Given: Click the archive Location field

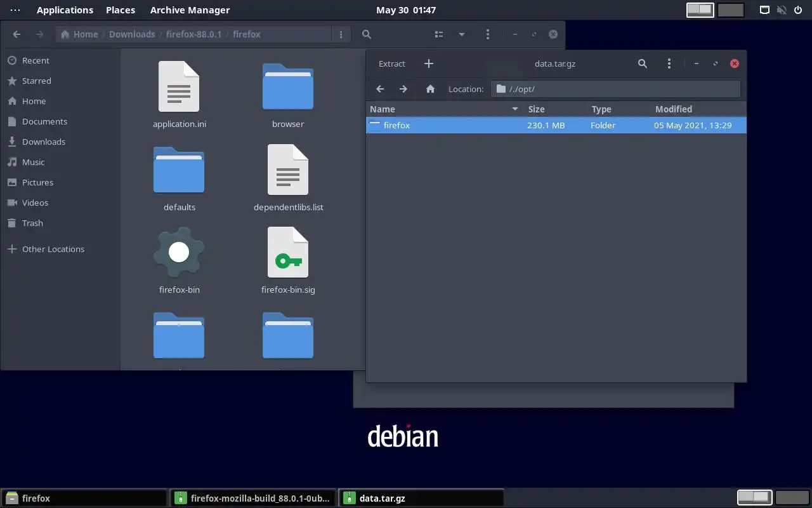Looking at the screenshot, I should [x=615, y=89].
